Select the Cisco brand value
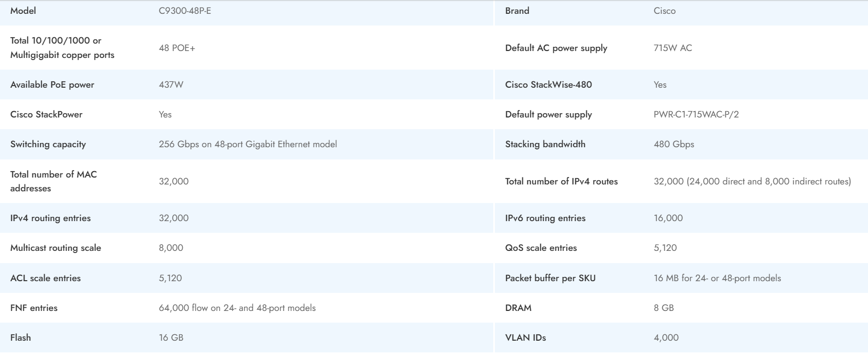Image resolution: width=868 pixels, height=354 pixels. pos(664,11)
